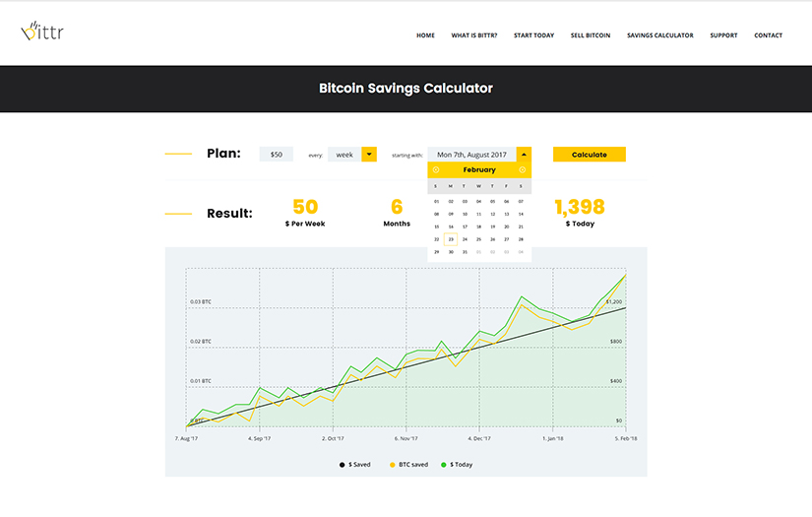The image size is (812, 517).
Task: Click the 'February' month title
Action: 479,170
